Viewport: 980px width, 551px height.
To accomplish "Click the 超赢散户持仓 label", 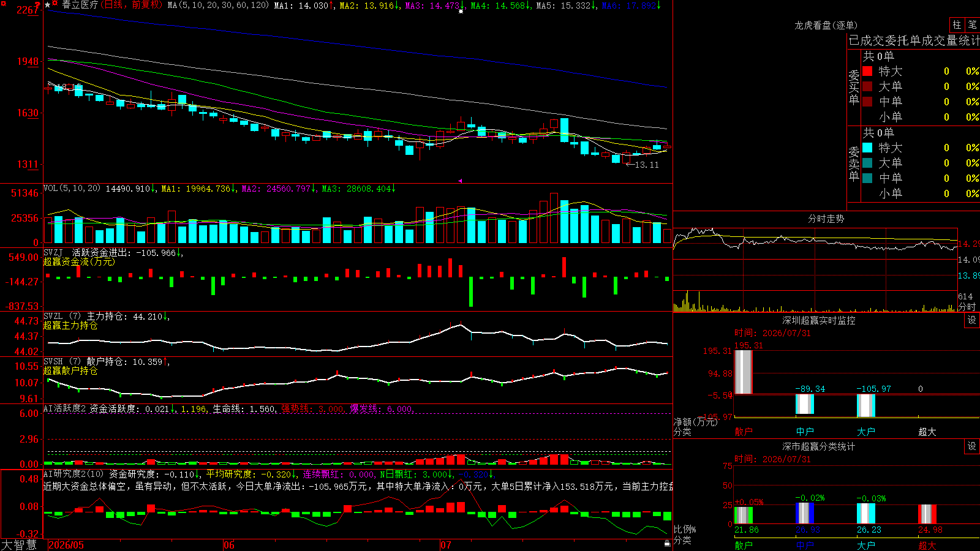I will pyautogui.click(x=70, y=370).
